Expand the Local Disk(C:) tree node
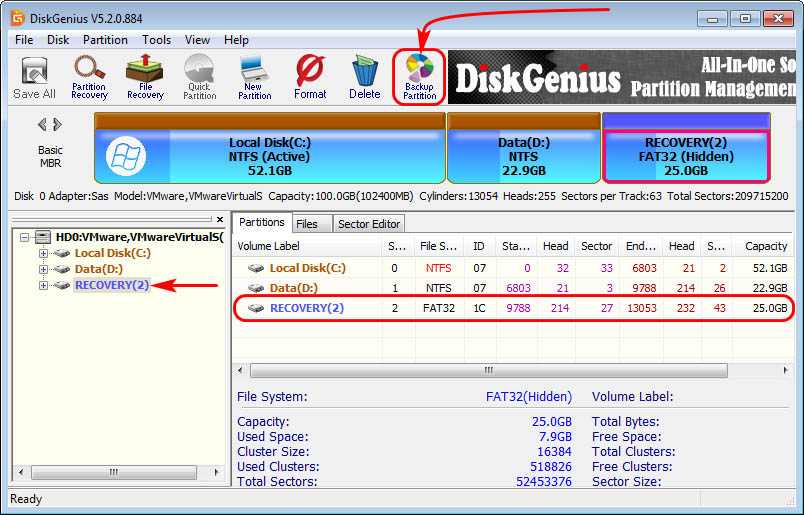The height and width of the screenshot is (515, 804). click(x=43, y=254)
